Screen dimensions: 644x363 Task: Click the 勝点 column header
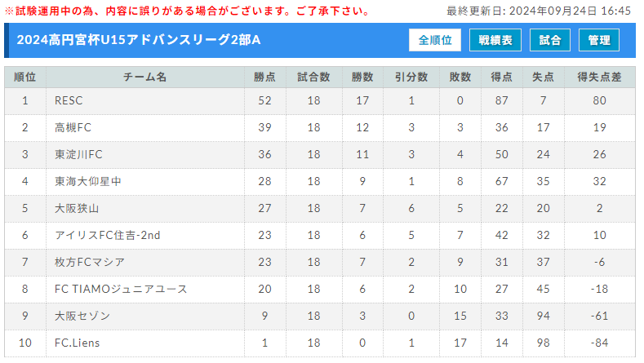click(x=265, y=77)
